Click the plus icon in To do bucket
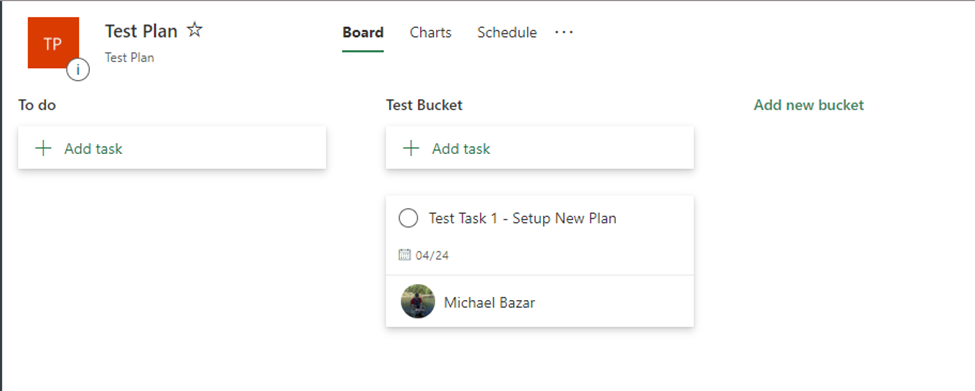The height and width of the screenshot is (391, 975). pyautogui.click(x=43, y=148)
